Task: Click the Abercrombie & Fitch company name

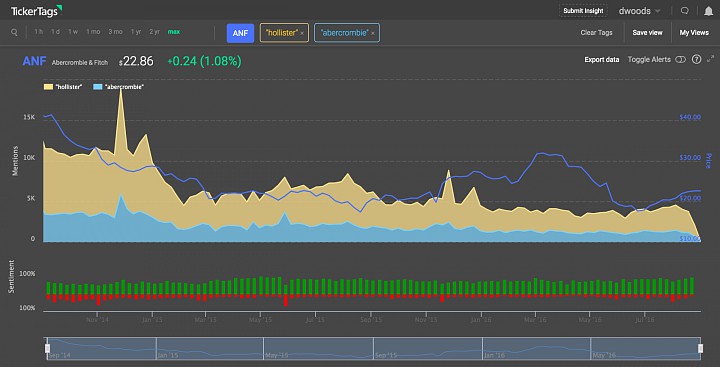Action: pos(80,62)
